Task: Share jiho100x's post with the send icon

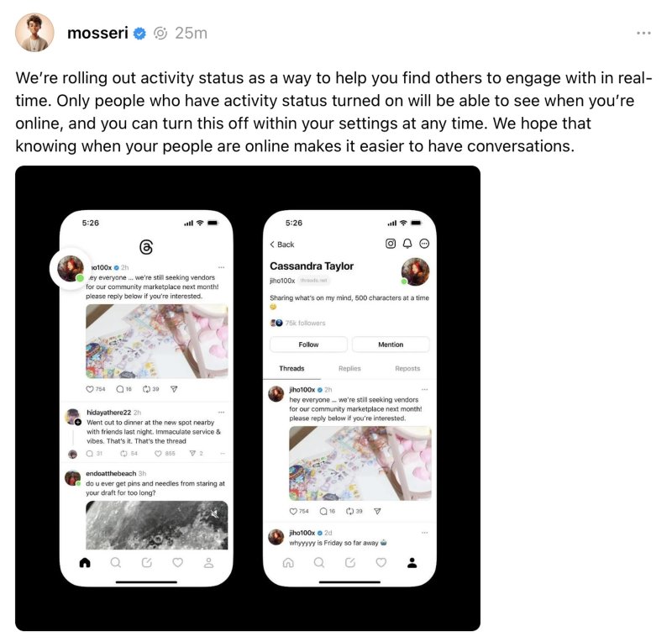Action: [x=174, y=387]
